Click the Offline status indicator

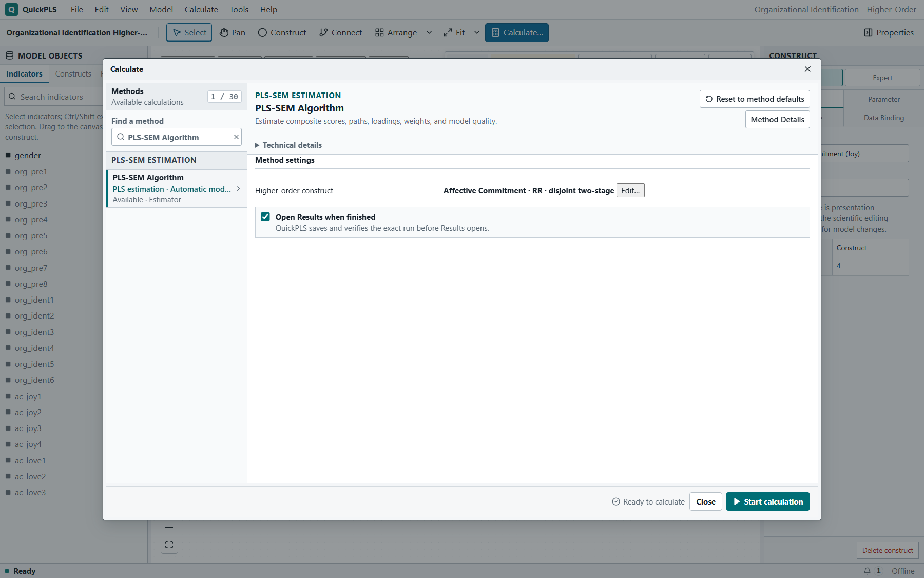[903, 571]
